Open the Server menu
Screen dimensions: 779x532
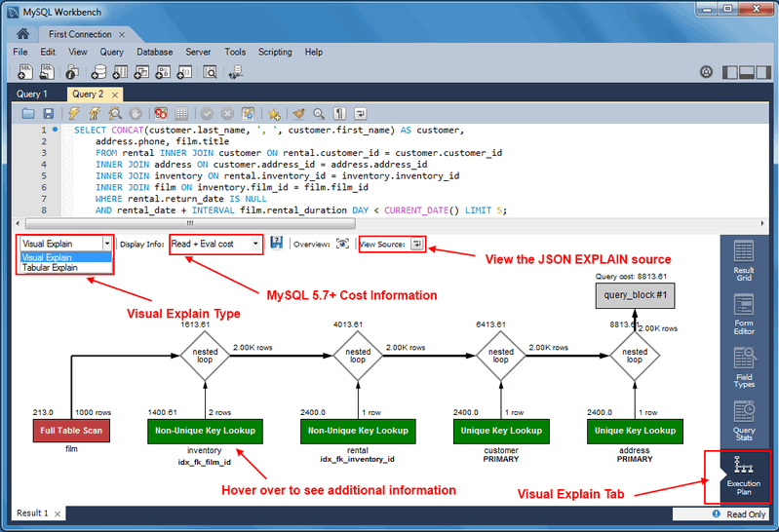coord(198,53)
